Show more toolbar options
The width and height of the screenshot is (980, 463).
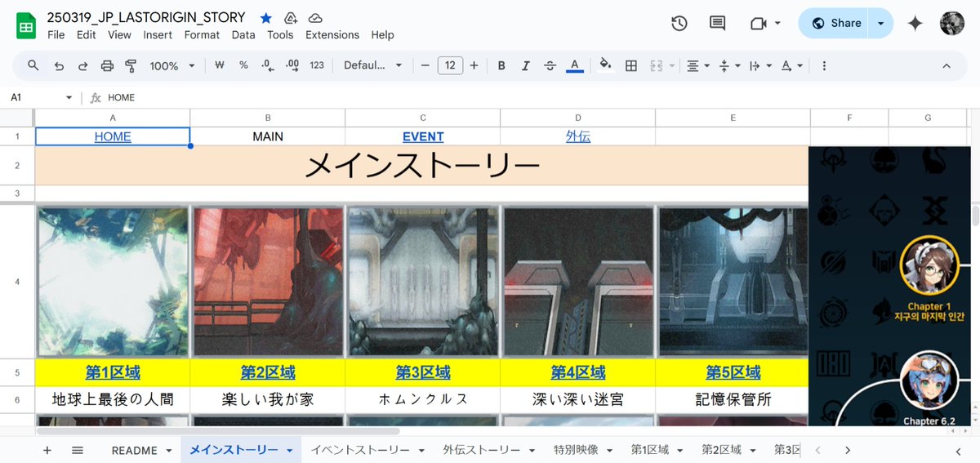click(x=824, y=66)
